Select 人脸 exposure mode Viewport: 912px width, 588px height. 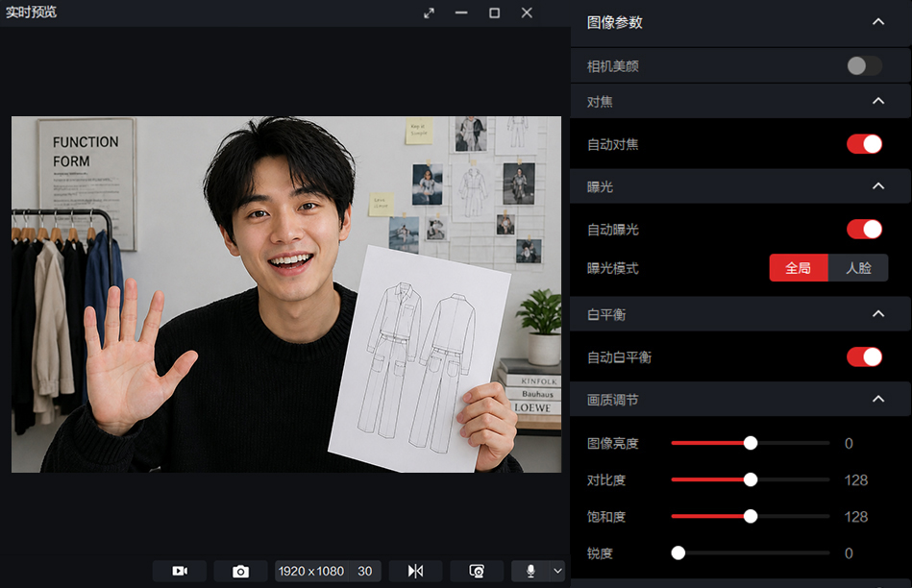pos(858,268)
